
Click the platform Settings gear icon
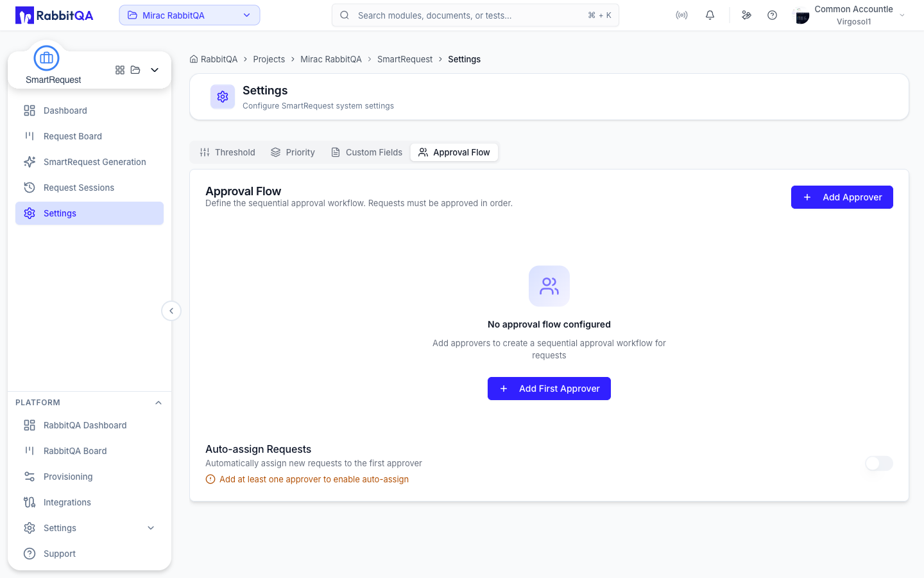[30, 528]
